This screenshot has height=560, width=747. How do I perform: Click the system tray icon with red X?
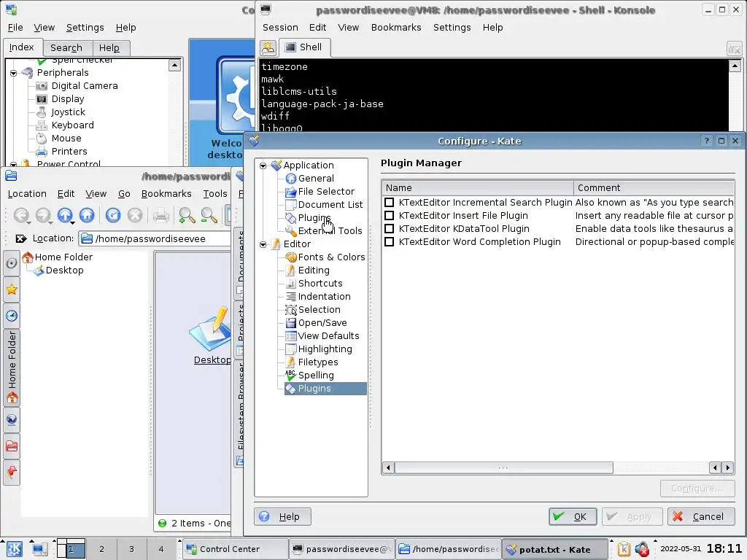click(x=642, y=549)
